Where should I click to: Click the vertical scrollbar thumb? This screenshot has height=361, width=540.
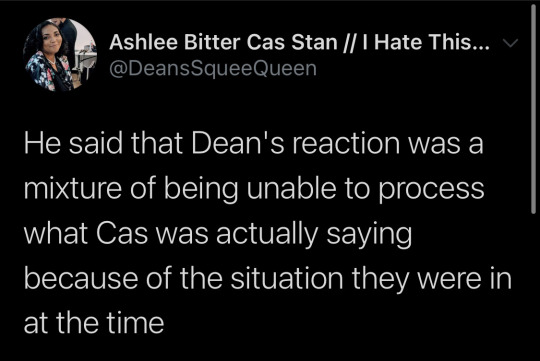click(533, 110)
